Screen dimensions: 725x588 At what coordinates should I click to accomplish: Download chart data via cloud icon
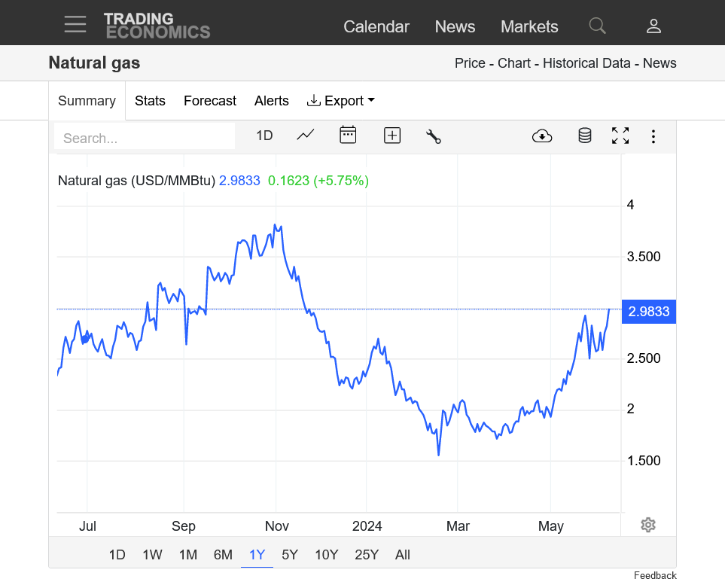pos(542,136)
